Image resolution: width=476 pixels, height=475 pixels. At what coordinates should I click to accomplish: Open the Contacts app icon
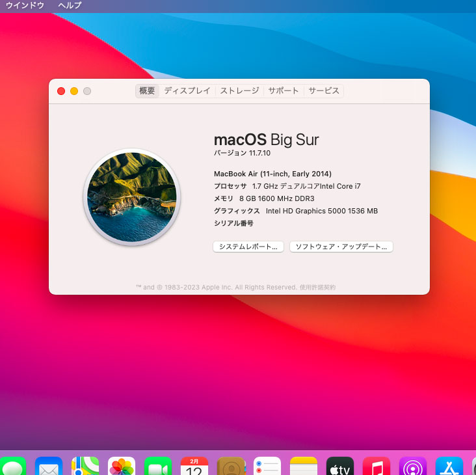231,466
